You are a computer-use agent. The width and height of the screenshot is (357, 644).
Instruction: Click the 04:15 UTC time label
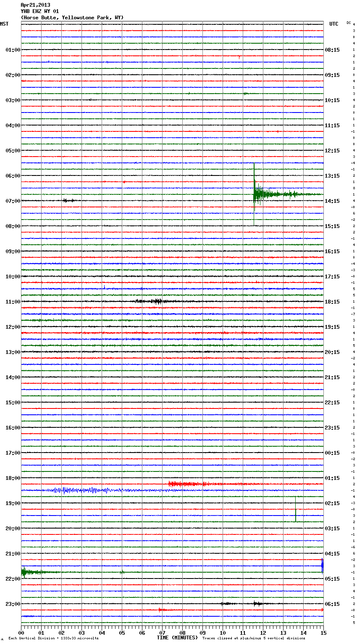(332, 554)
